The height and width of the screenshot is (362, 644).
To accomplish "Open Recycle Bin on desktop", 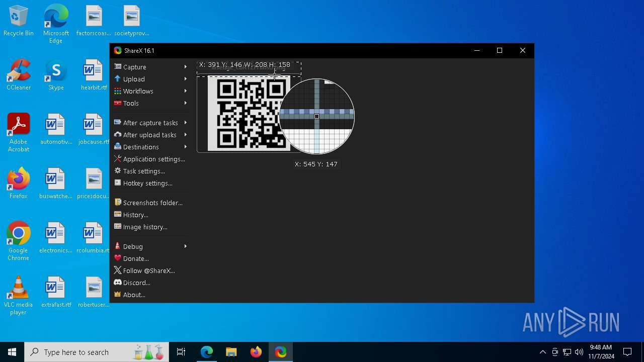I will 19,21.
